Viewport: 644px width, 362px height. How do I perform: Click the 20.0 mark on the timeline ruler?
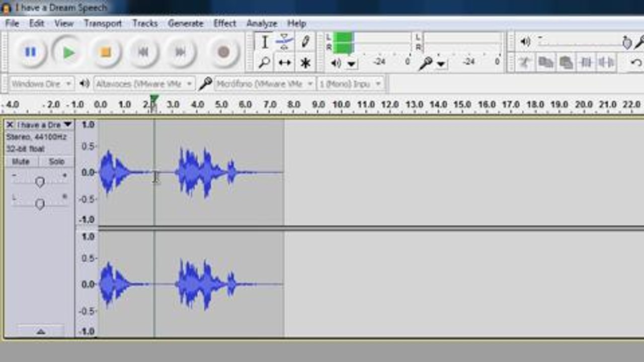click(x=584, y=104)
